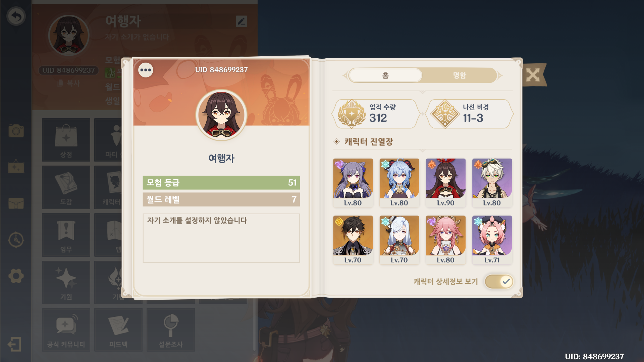The height and width of the screenshot is (362, 644).
Task: Select the Lv.71 Diona character thumbnail
Action: [x=492, y=240]
